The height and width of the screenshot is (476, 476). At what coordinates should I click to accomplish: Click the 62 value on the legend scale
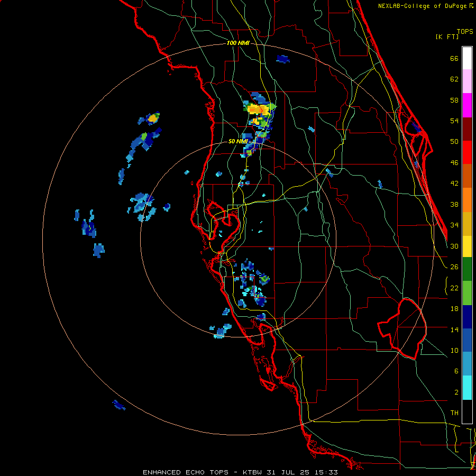pos(454,79)
